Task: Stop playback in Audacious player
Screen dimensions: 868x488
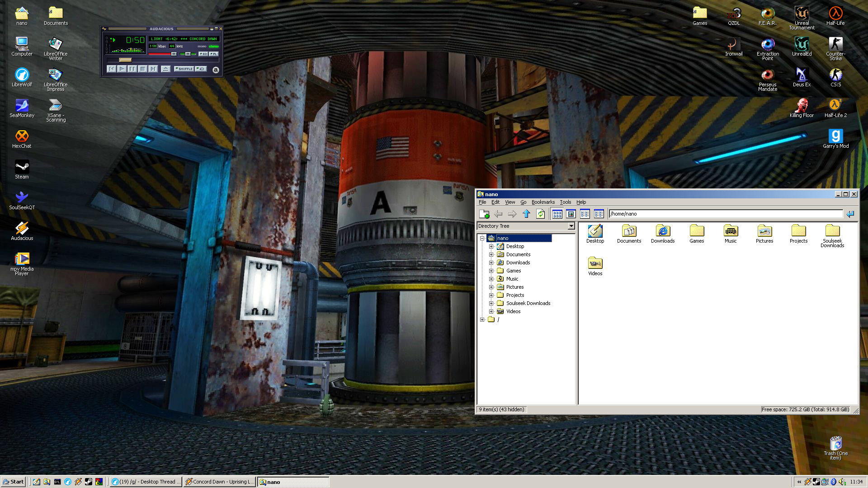Action: 142,69
